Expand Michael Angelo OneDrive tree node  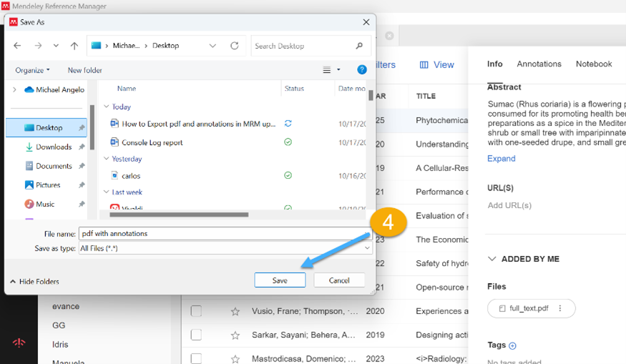click(14, 90)
